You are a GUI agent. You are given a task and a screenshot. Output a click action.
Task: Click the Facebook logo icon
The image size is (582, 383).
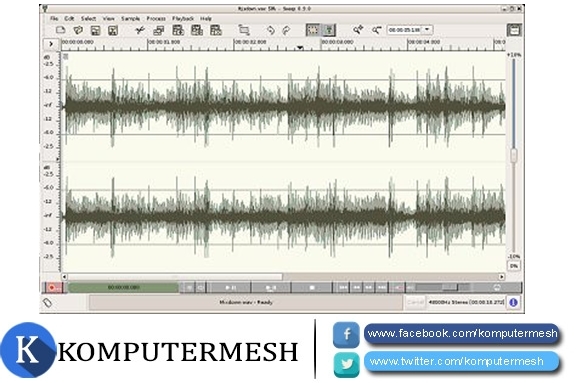point(346,334)
